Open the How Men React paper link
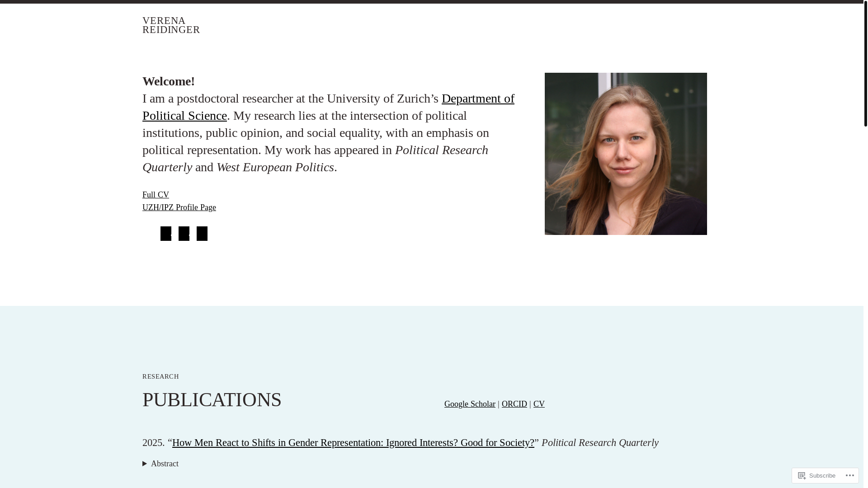This screenshot has width=868, height=488. tap(353, 442)
